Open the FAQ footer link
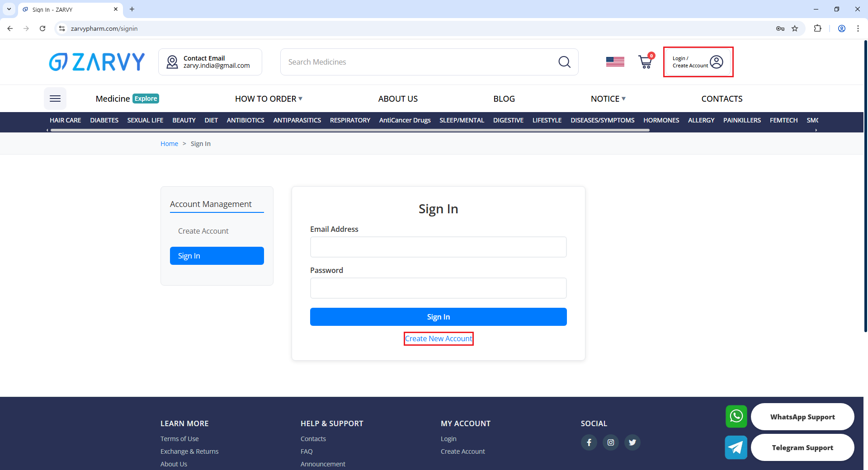The height and width of the screenshot is (470, 868). tap(307, 451)
